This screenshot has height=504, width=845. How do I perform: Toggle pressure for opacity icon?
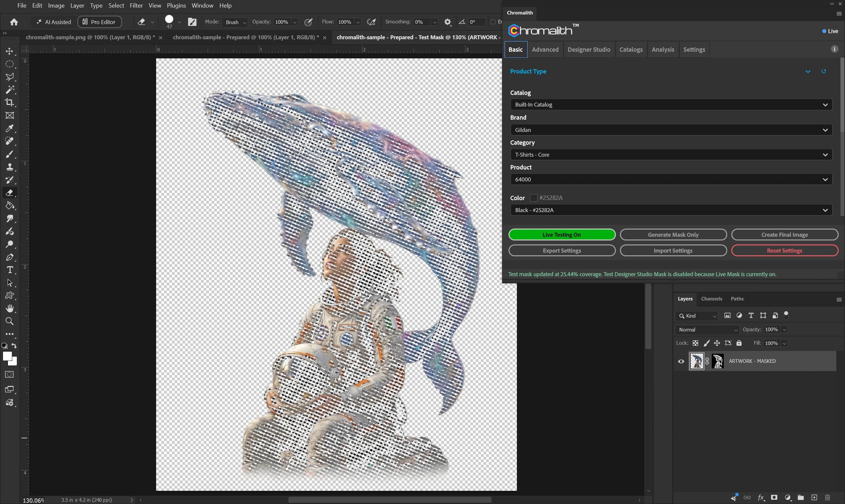[309, 22]
